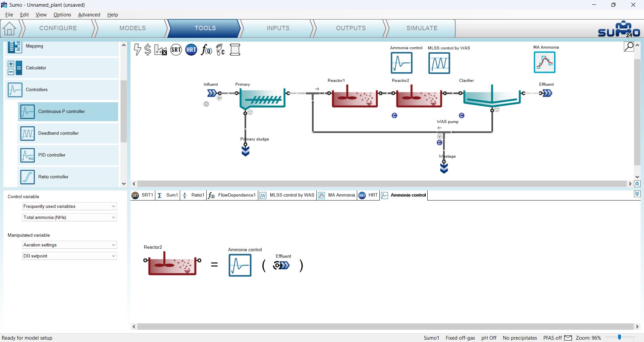
Task: Switch to the SRT1 tab
Action: coord(143,195)
